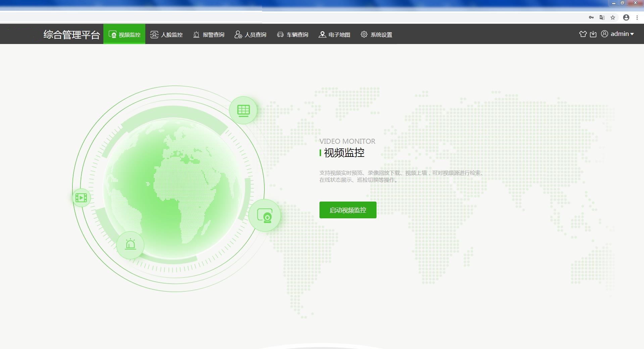Select 车辆查询 in navigation bar

pos(292,35)
